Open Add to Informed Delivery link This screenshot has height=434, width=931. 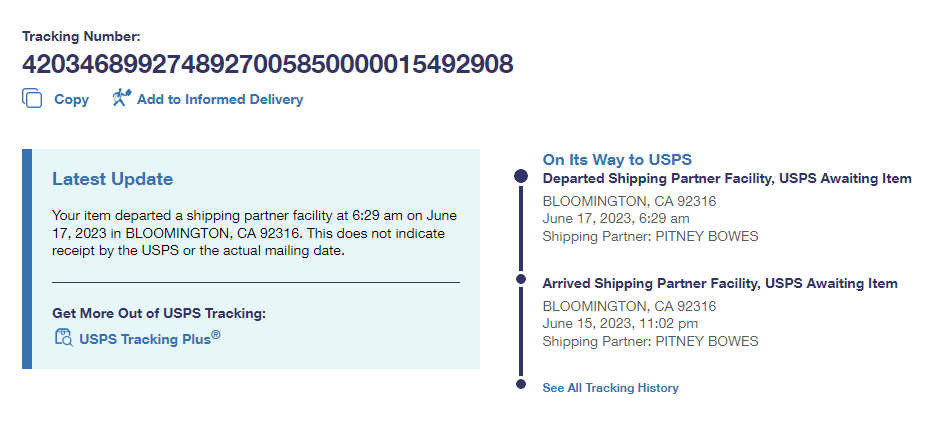(219, 99)
